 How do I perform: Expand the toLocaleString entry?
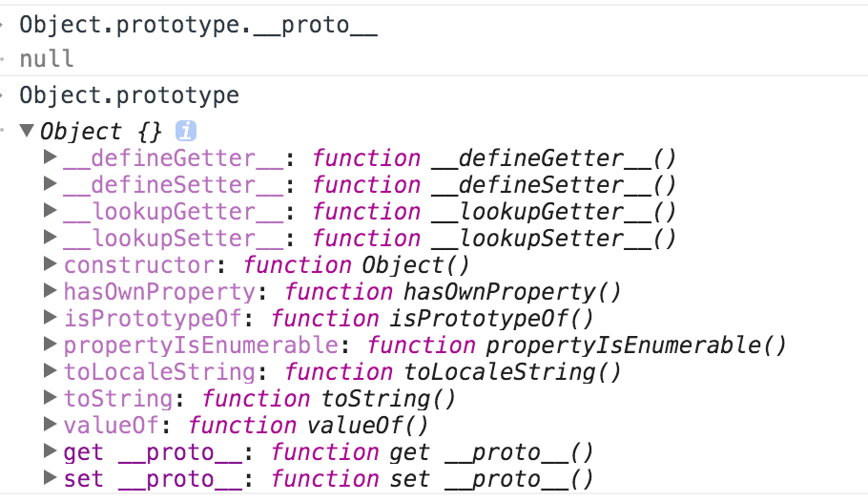tap(51, 370)
